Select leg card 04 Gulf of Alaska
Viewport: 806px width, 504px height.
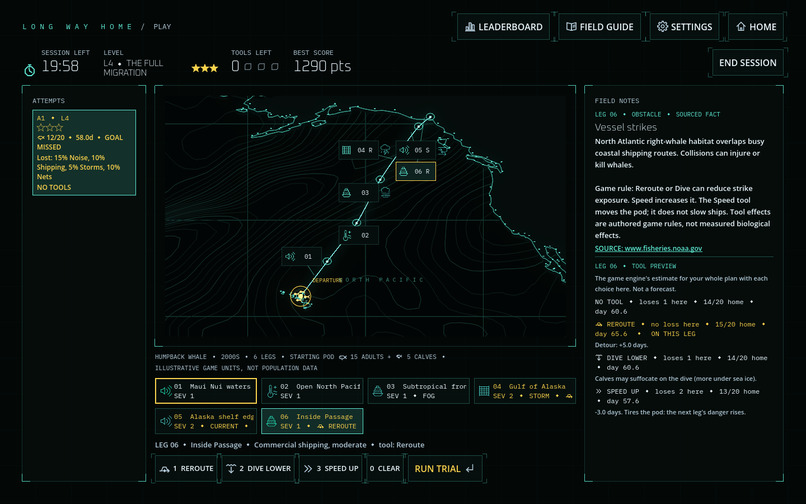pyautogui.click(x=525, y=391)
